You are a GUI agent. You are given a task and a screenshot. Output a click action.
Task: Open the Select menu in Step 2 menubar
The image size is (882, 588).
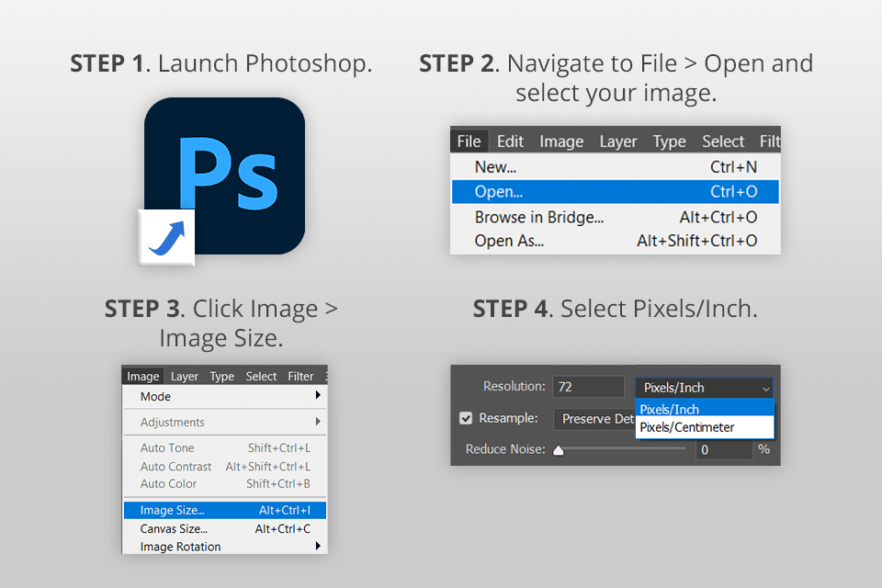coord(723,141)
